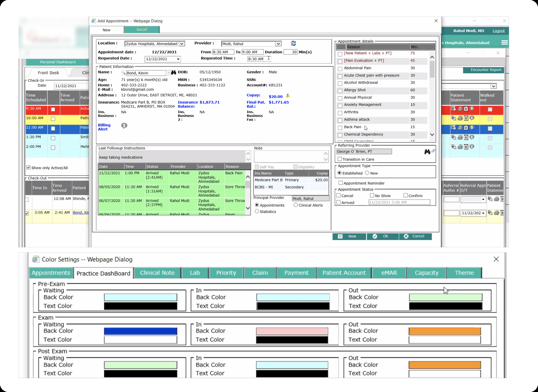This screenshot has width=538, height=392.
Task: Click the print icon in the Bond check-out row
Action: point(496,213)
